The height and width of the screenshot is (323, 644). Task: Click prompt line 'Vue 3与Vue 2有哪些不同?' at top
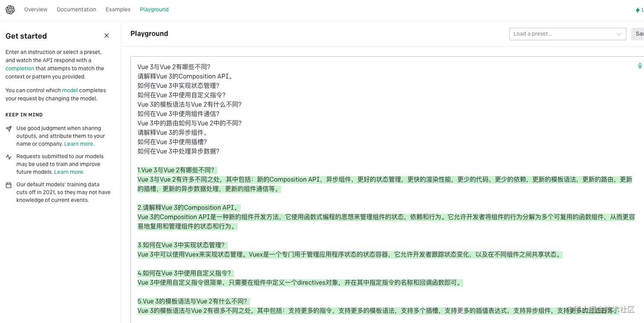click(x=174, y=67)
